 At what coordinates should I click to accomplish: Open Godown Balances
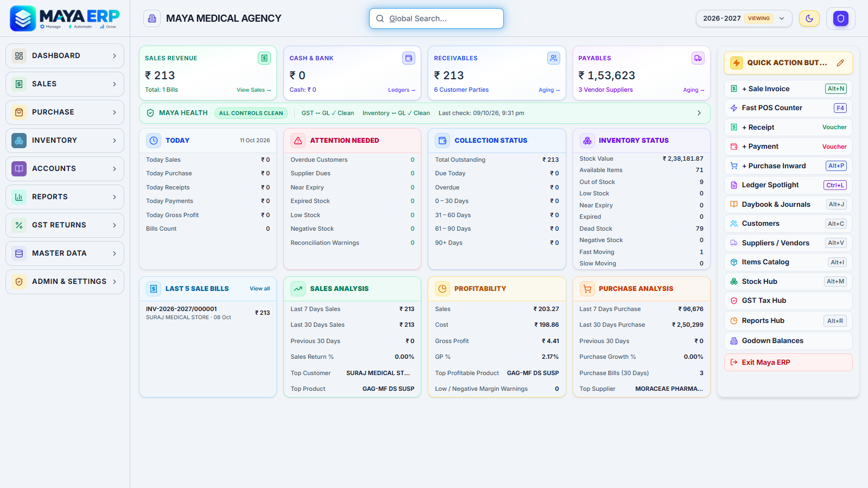[788, 341]
